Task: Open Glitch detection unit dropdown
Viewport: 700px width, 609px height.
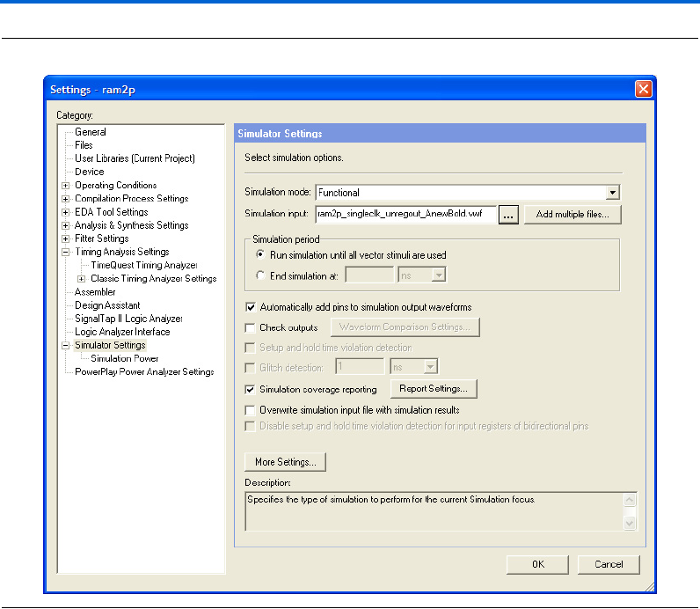Action: pos(430,367)
